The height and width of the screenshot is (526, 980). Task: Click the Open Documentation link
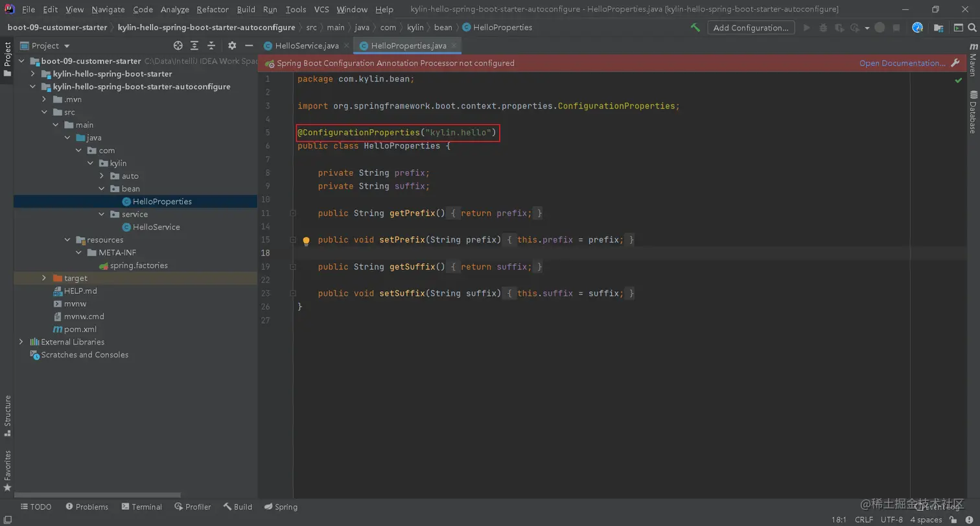(x=902, y=63)
